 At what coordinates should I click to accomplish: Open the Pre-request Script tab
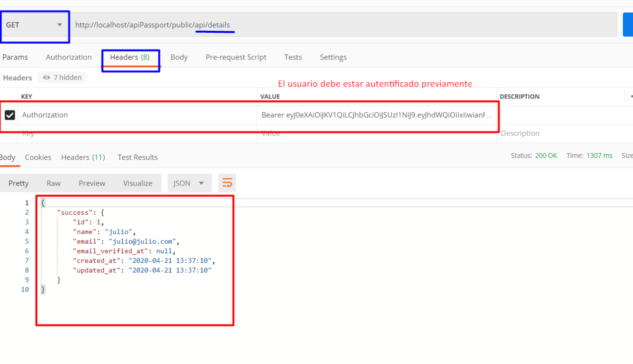(236, 57)
